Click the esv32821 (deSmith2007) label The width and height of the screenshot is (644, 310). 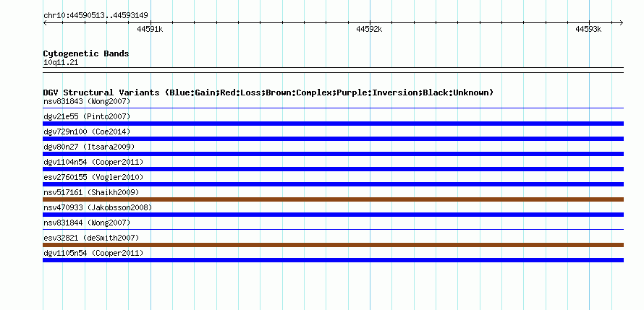91,238
